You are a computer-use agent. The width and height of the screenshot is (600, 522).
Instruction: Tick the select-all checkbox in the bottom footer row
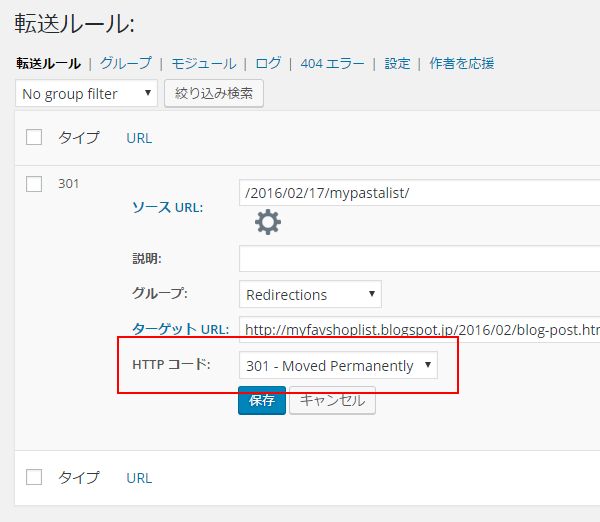coord(34,477)
